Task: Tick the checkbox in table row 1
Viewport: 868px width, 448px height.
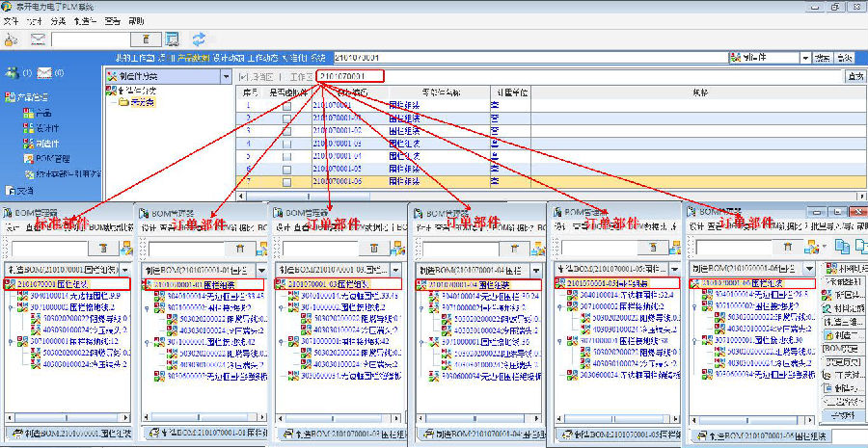Action: [286, 105]
